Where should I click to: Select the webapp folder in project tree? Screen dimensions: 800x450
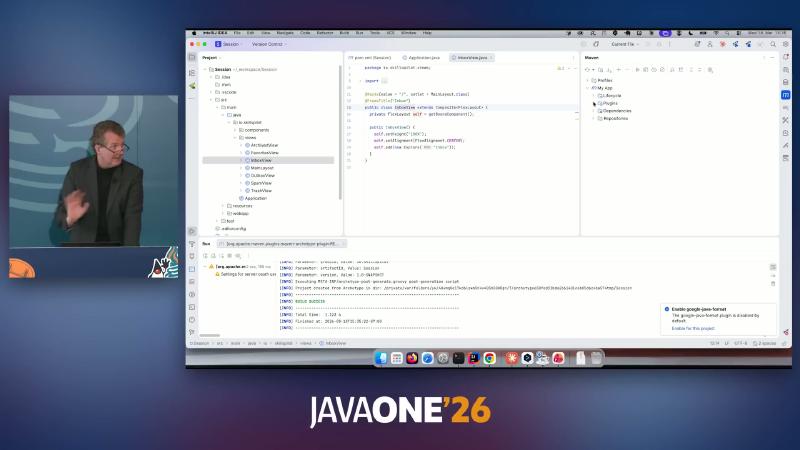pos(240,214)
